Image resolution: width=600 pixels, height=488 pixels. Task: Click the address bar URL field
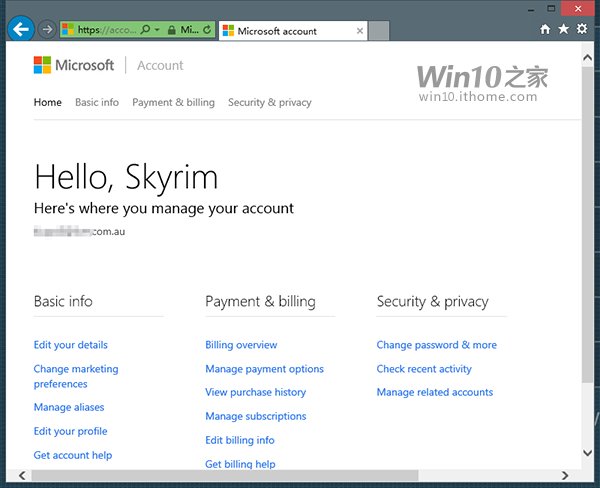pyautogui.click(x=106, y=29)
